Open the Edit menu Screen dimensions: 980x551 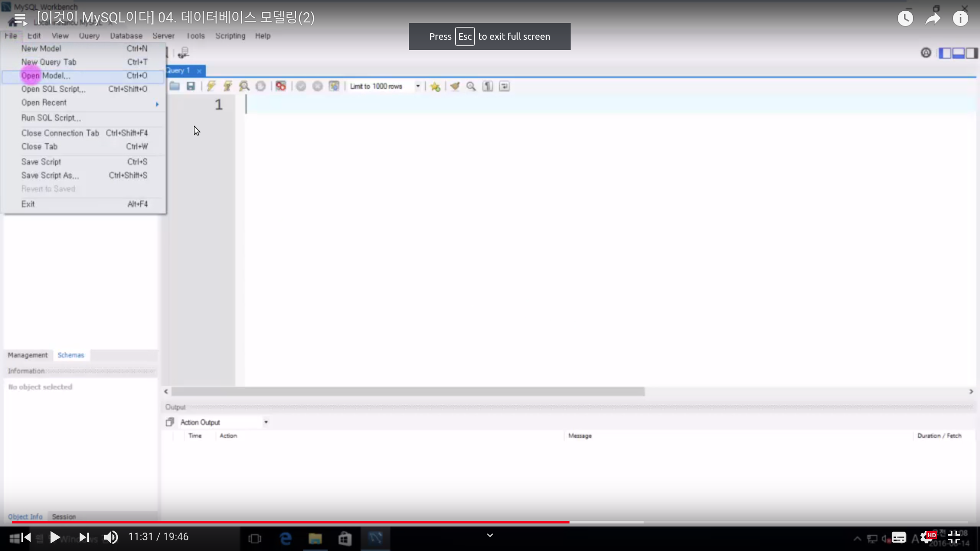coord(34,36)
